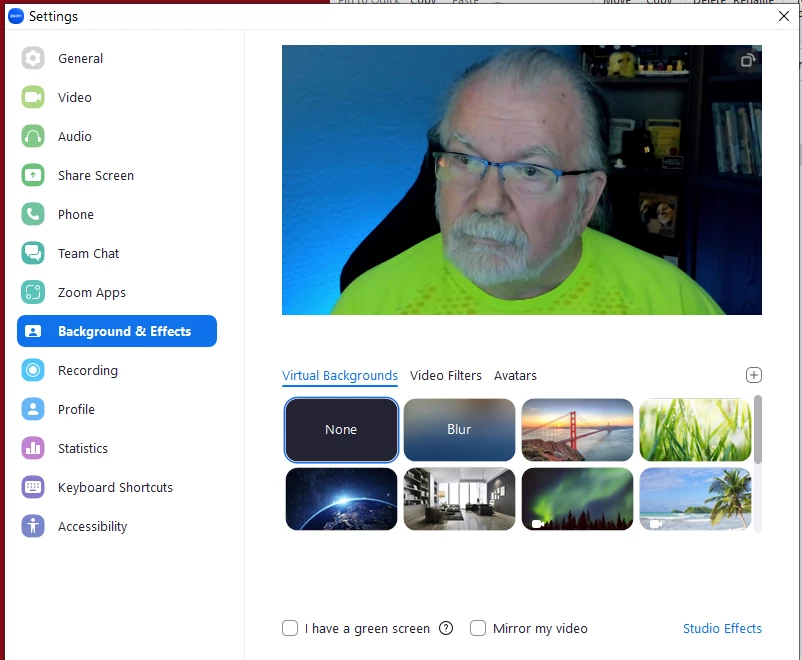Switch to Avatars tab
The width and height of the screenshot is (802, 660).
tap(515, 376)
